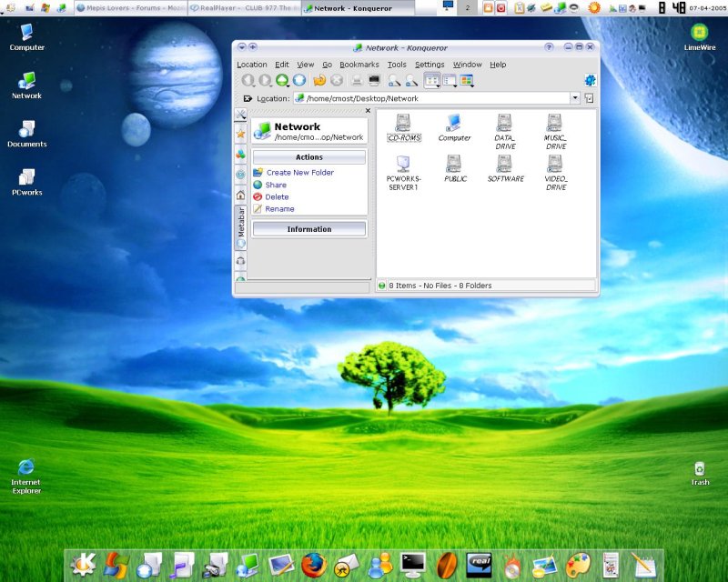Open Internet Explorer desktop icon
Image resolution: width=728 pixels, height=582 pixels.
tap(26, 477)
